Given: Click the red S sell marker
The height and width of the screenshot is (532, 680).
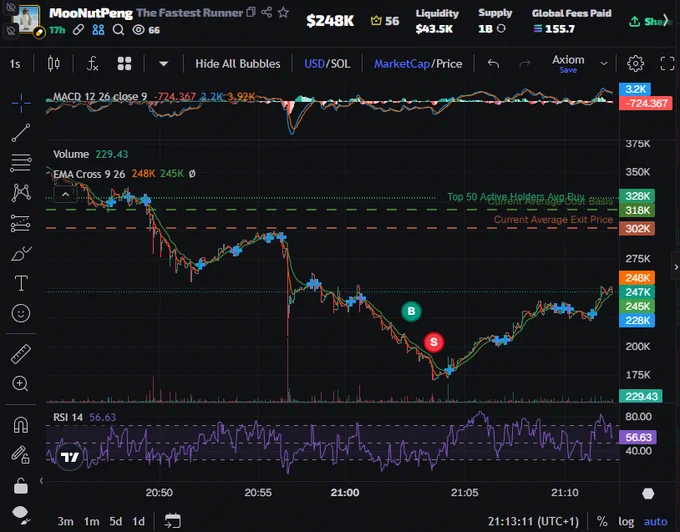Looking at the screenshot, I should (434, 342).
